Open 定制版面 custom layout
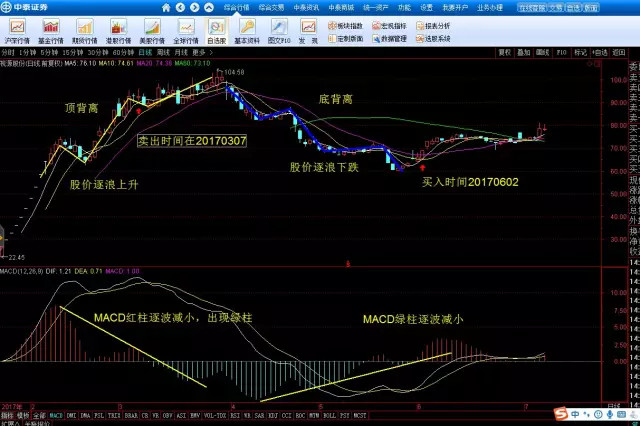Image resolution: width=640 pixels, height=426 pixels. pyautogui.click(x=345, y=39)
